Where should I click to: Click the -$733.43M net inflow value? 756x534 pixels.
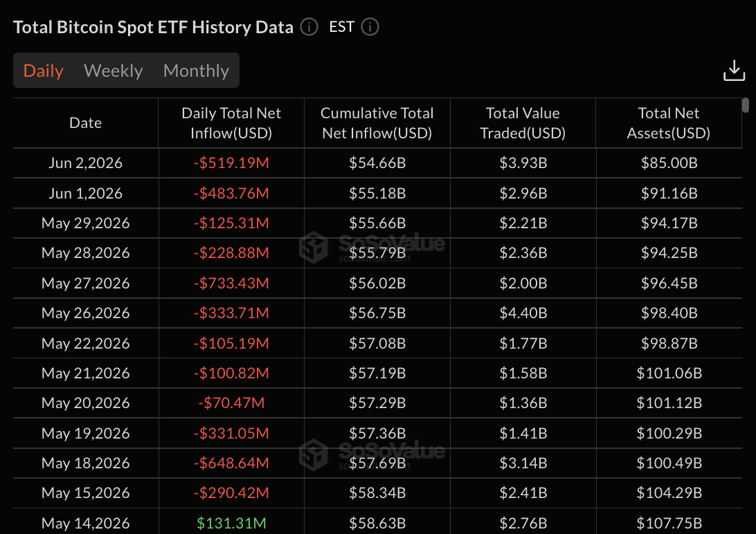(231, 283)
